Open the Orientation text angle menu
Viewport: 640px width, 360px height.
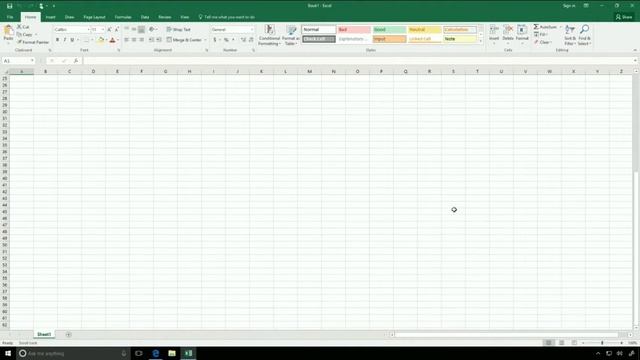[x=153, y=29]
